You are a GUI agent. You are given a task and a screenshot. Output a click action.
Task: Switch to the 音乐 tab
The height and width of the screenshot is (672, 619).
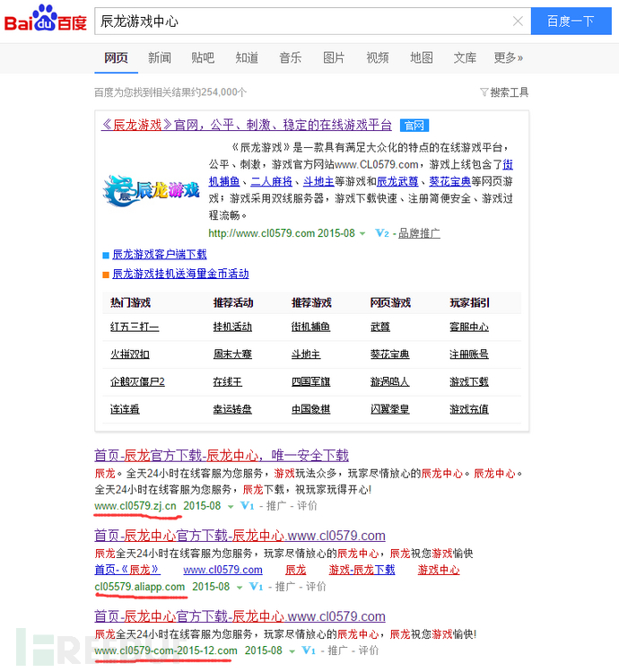(290, 57)
